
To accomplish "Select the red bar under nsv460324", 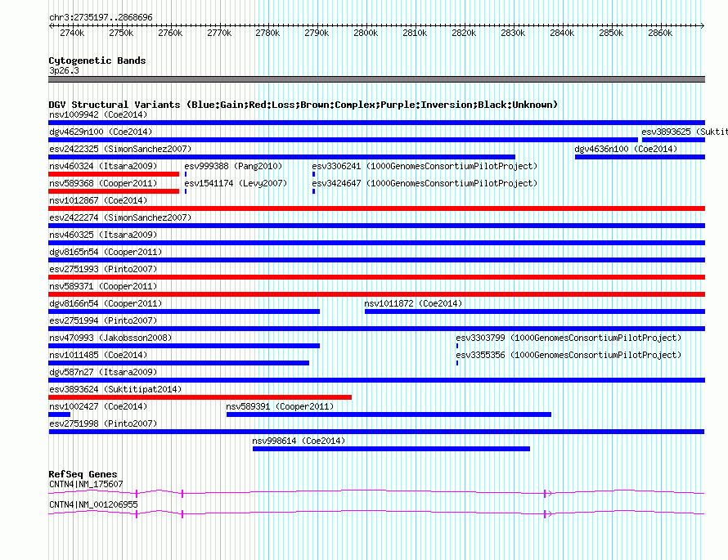I will tap(114, 174).
